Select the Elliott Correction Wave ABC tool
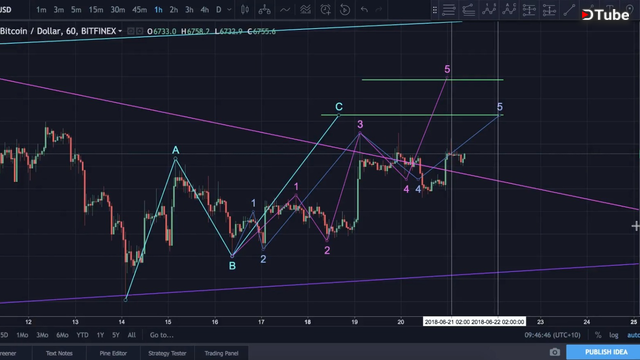Image resolution: width=640 pixels, height=360 pixels. click(509, 10)
